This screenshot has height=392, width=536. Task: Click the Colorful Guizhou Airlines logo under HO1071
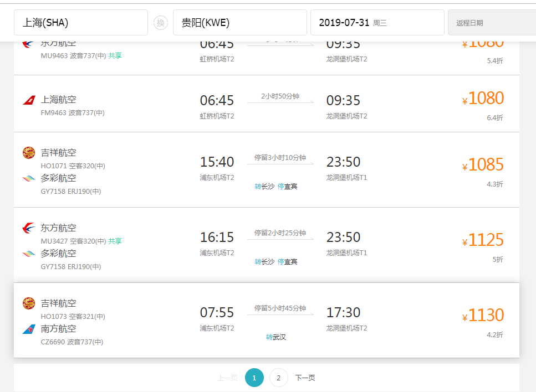pos(29,178)
